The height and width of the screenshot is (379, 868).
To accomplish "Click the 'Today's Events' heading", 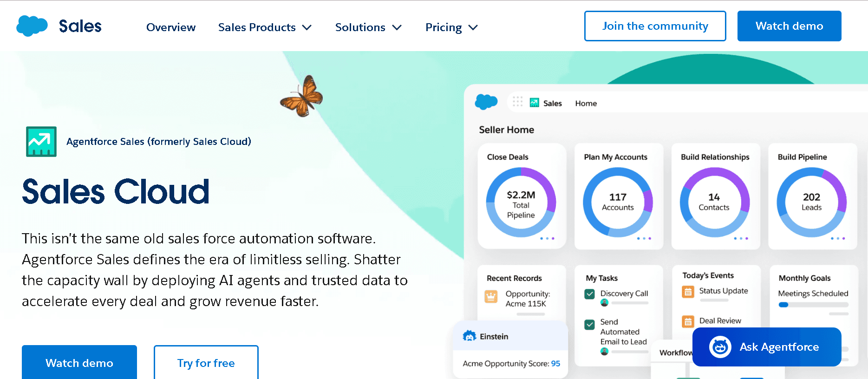I will click(708, 275).
